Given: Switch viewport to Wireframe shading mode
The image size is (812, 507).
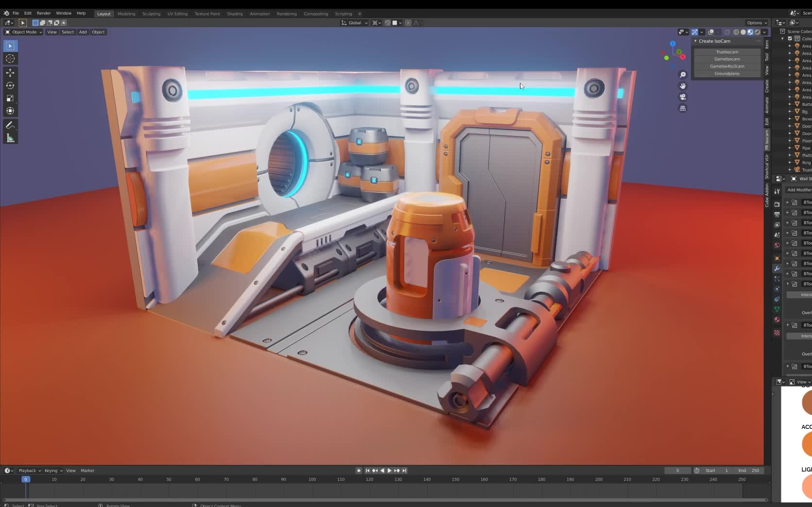Looking at the screenshot, I should pos(735,32).
